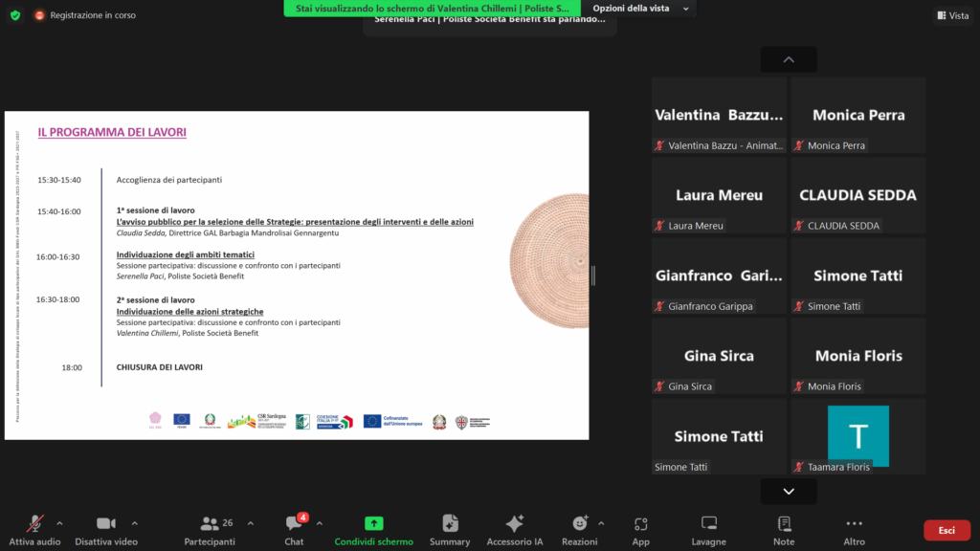Image resolution: width=980 pixels, height=551 pixels.
Task: Expand the audio options arrow
Action: click(x=59, y=523)
